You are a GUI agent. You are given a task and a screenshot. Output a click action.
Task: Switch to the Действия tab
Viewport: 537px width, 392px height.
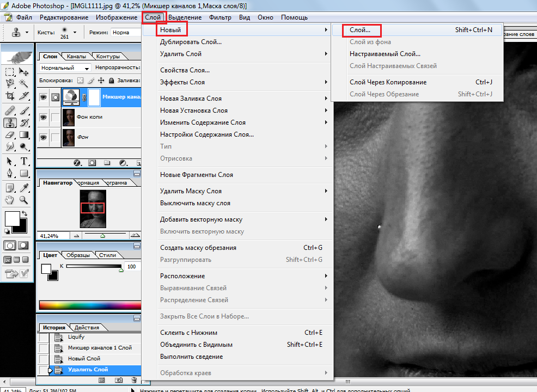click(87, 328)
